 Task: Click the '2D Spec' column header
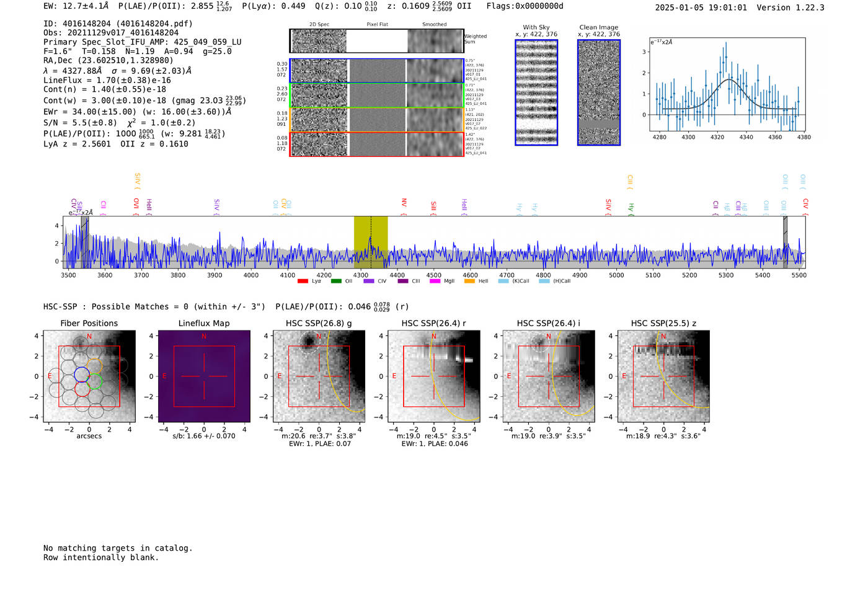pyautogui.click(x=319, y=25)
